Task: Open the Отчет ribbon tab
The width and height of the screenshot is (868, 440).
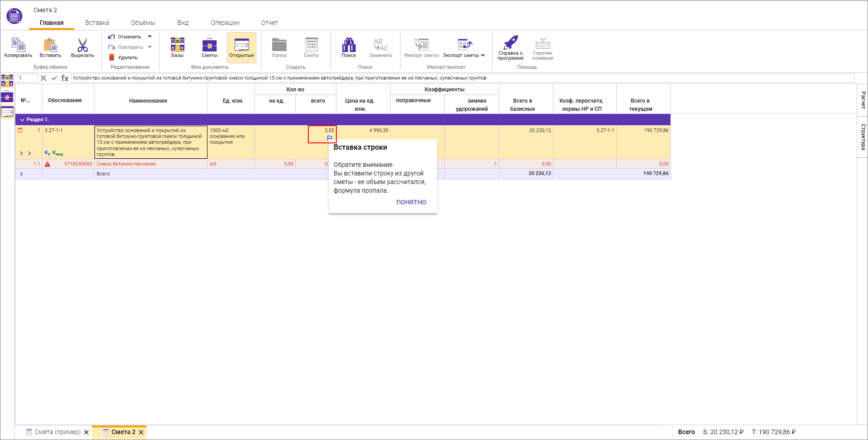Action: tap(269, 23)
